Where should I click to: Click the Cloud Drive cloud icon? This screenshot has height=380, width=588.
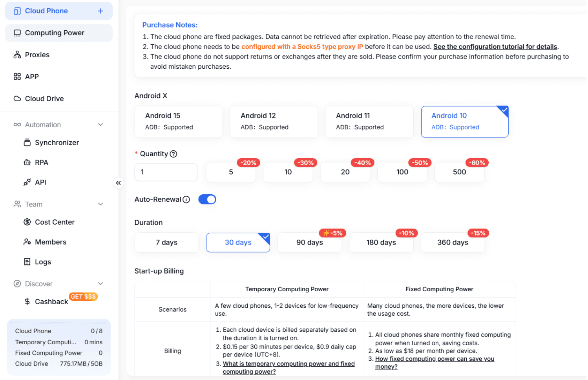point(17,99)
